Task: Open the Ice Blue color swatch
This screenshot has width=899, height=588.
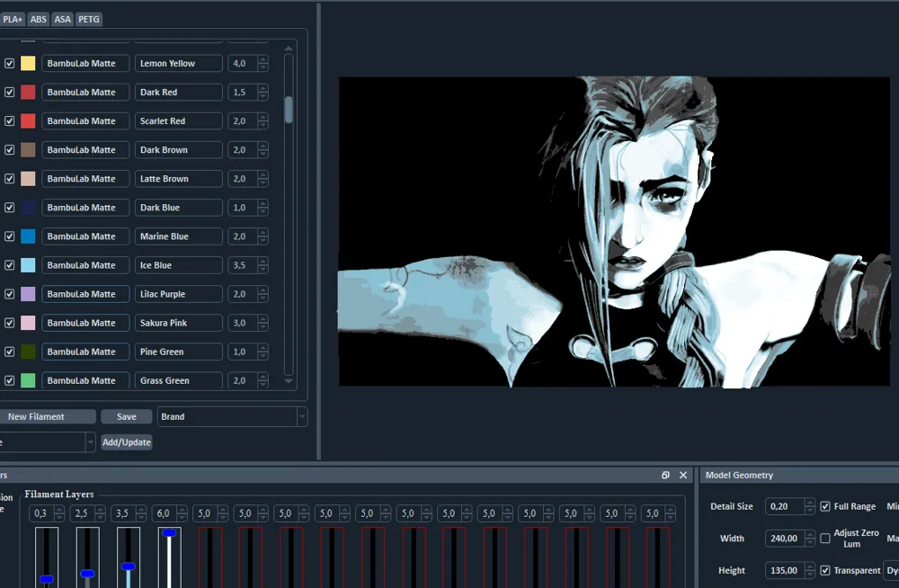Action: coord(28,265)
